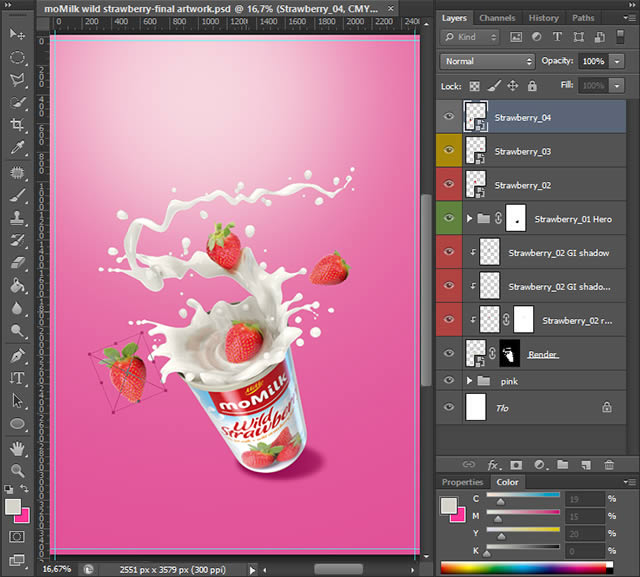Select the Paint Bucket tool
Viewport: 640px width, 577px height.
[x=17, y=285]
